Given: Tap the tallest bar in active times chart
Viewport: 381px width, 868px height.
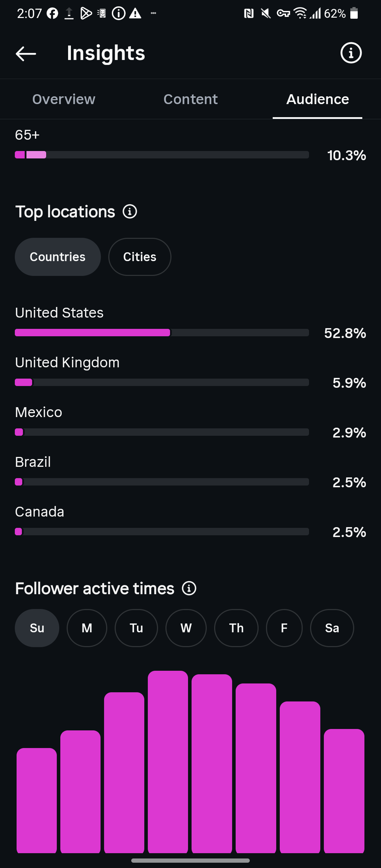Looking at the screenshot, I should (x=168, y=762).
